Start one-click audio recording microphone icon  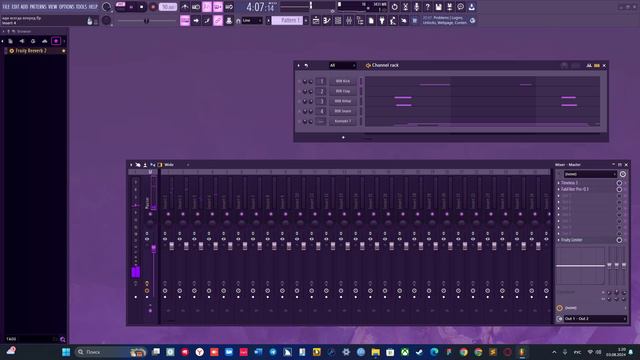click(416, 7)
